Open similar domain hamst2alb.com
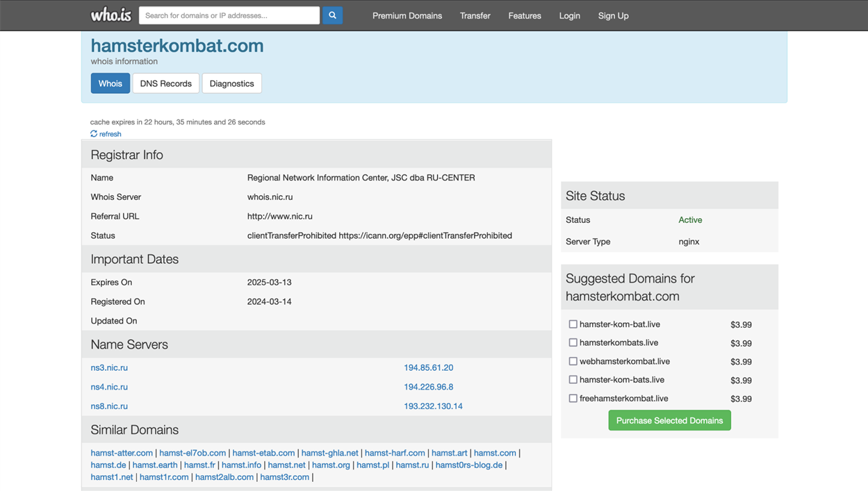 [224, 477]
